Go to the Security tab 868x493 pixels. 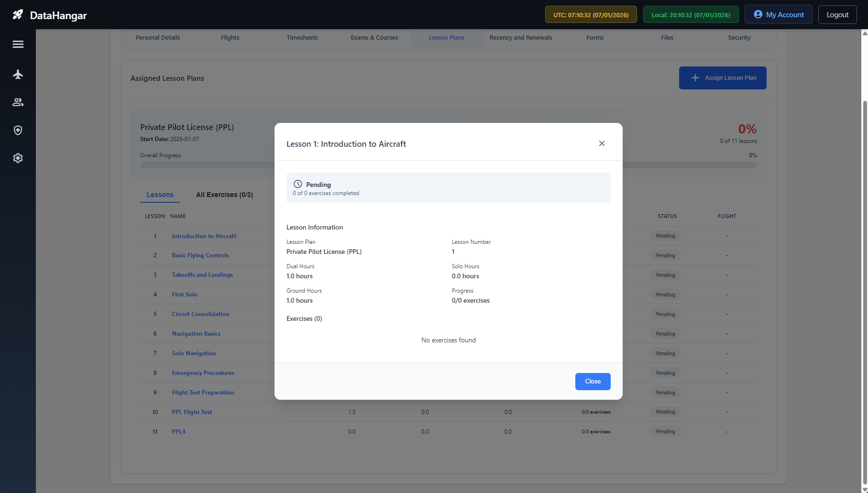click(739, 38)
